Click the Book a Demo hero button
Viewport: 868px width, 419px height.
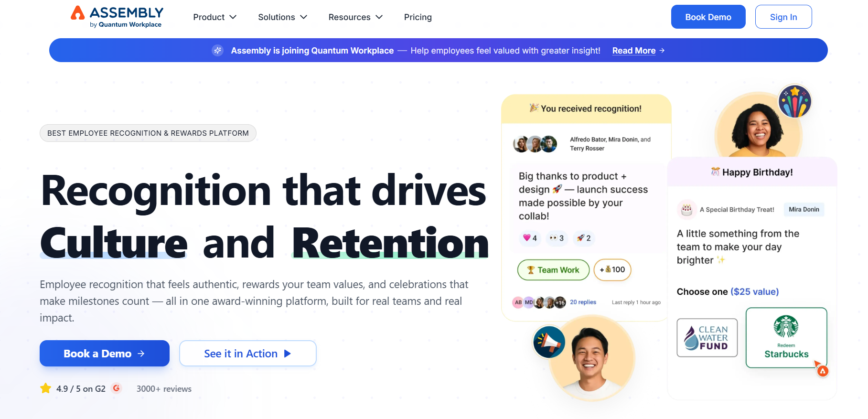click(105, 354)
